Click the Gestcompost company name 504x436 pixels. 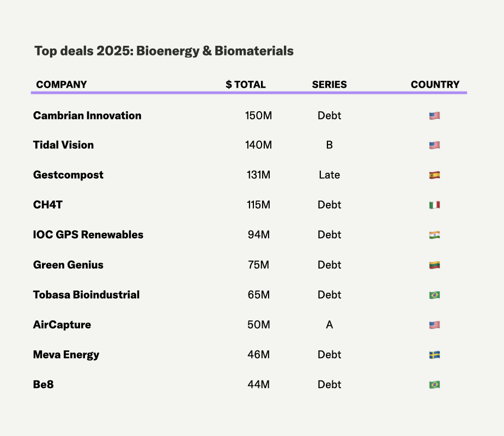click(x=68, y=175)
